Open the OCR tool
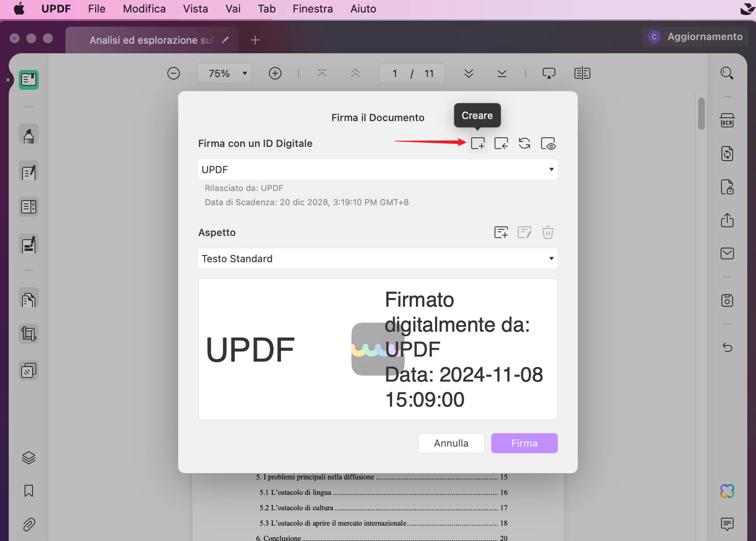756x541 pixels. click(x=727, y=120)
